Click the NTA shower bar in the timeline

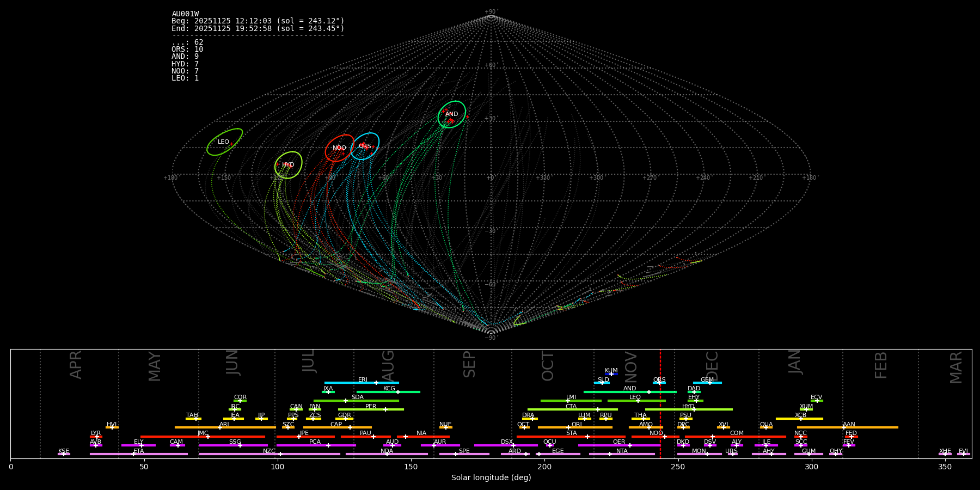pos(622,454)
